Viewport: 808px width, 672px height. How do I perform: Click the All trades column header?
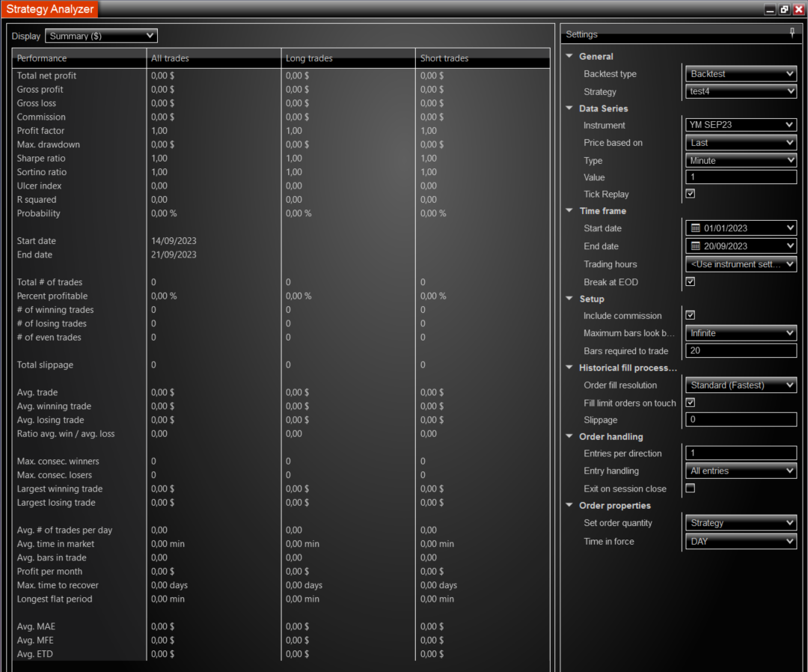214,58
